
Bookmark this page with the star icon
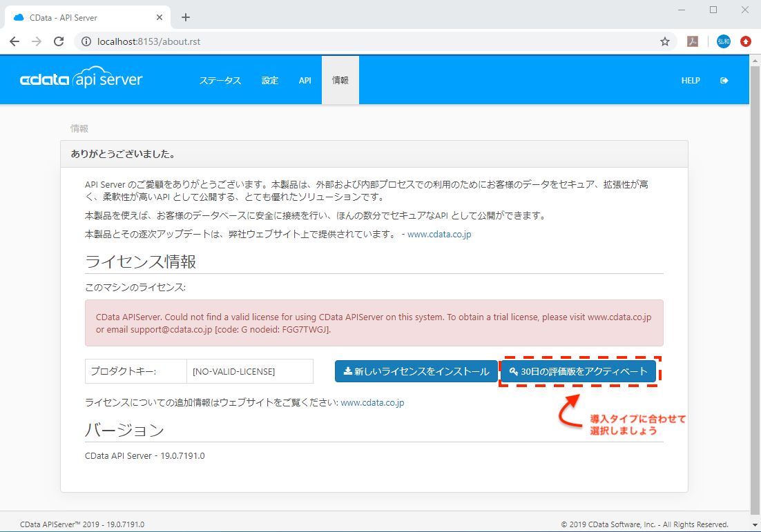[665, 41]
